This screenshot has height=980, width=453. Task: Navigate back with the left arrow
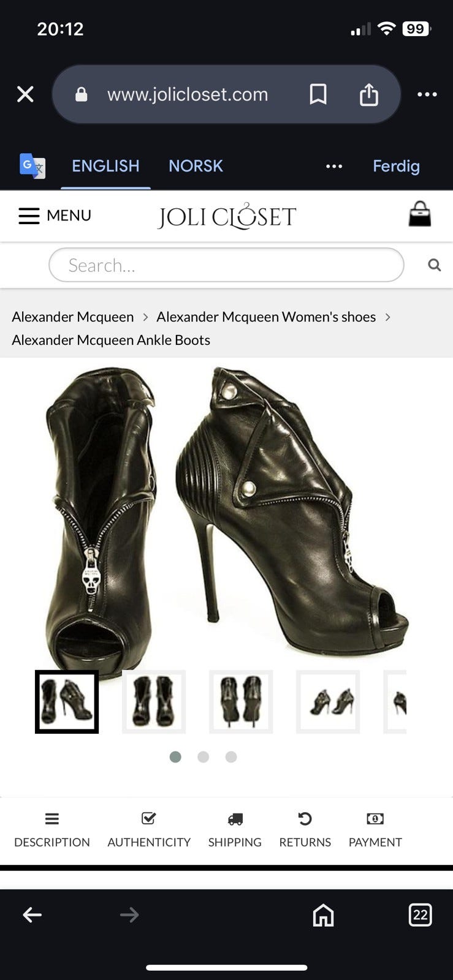pos(32,915)
